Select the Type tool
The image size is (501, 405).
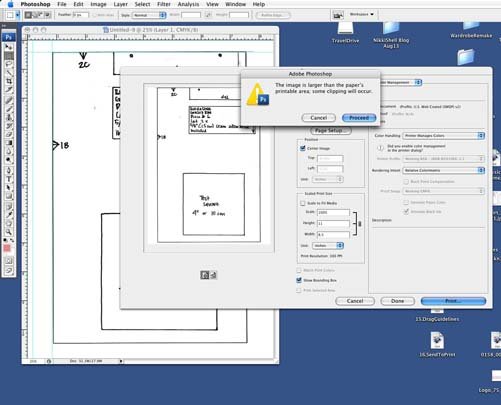pyautogui.click(x=9, y=179)
